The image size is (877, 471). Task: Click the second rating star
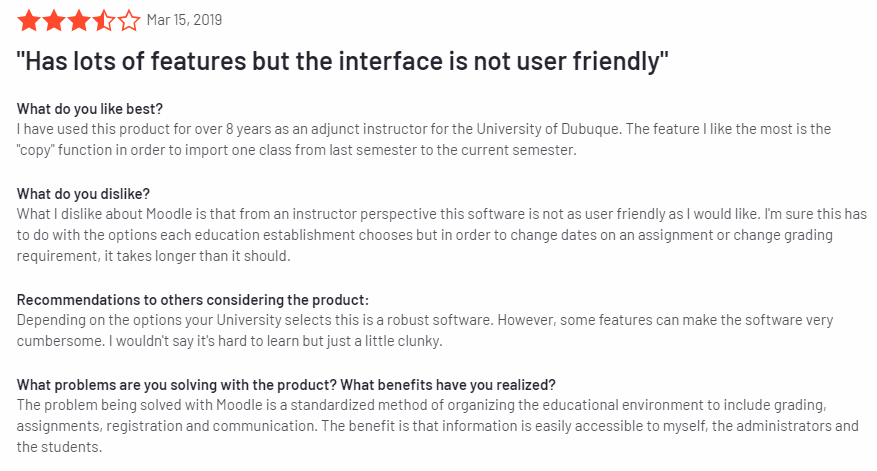54,21
